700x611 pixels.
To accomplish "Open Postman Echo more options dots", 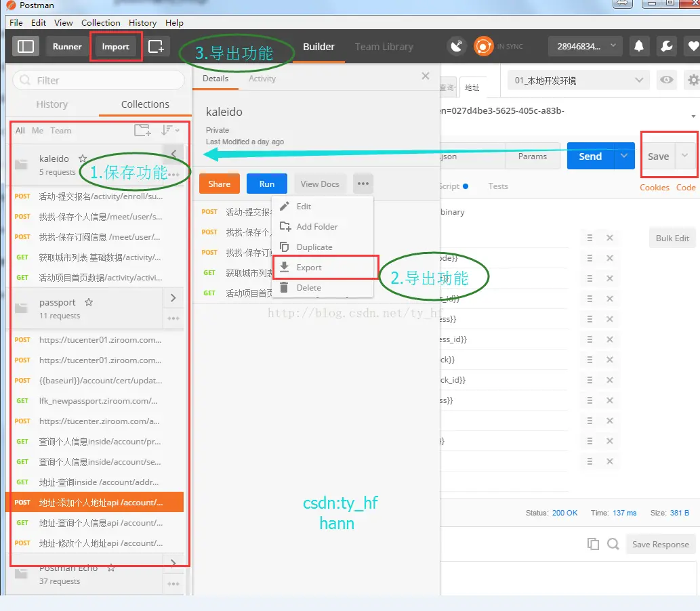I will pos(173,584).
